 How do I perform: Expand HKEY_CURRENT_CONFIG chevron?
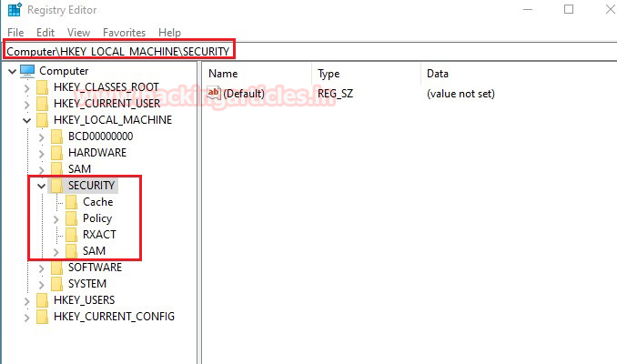click(x=26, y=318)
